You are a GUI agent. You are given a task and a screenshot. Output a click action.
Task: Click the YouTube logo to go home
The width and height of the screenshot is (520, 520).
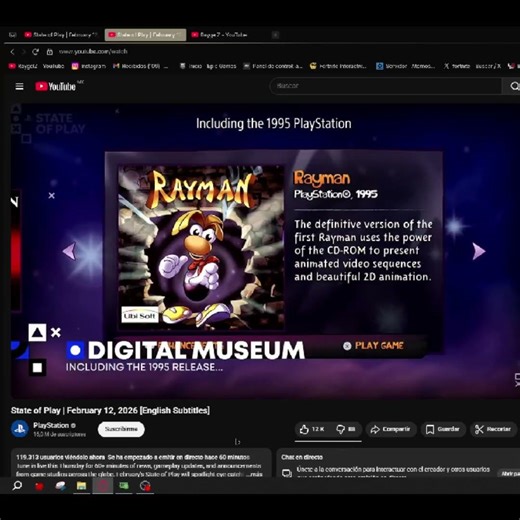click(56, 87)
